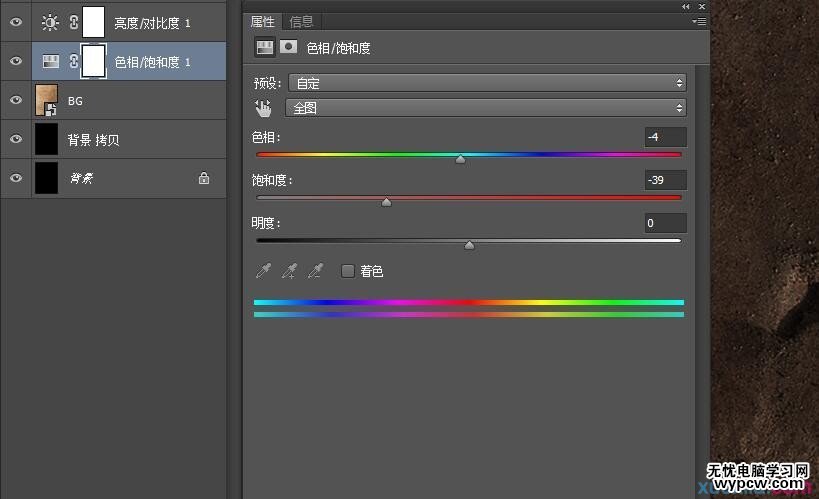The height and width of the screenshot is (499, 819).
Task: Toggle visibility of 色相/饱和度 1 layer
Action: coord(15,61)
